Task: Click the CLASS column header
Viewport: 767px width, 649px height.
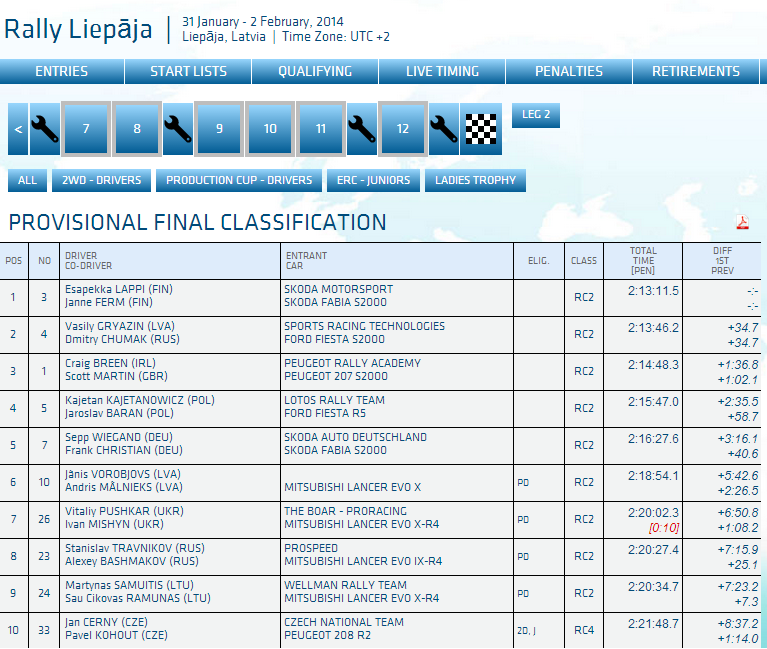Action: [x=584, y=261]
